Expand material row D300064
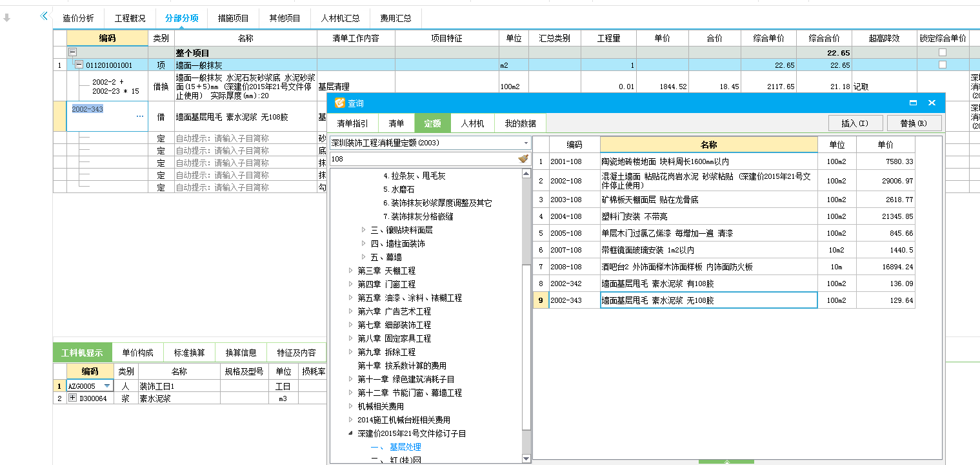 point(72,398)
